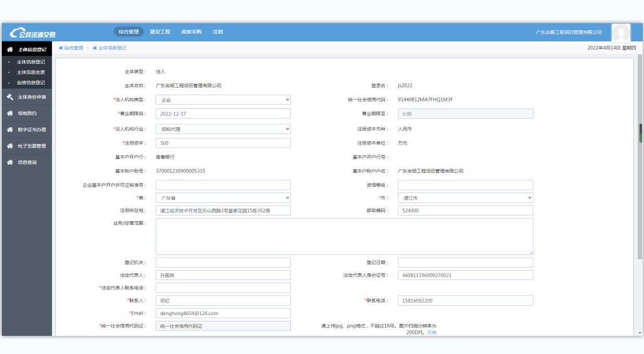Select the account number 370001230900005335

point(181,171)
